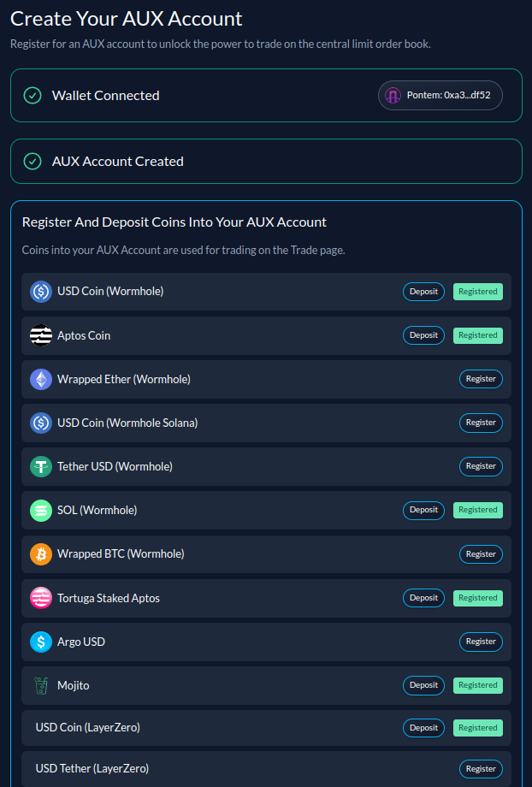Click the Wallet Connected checkmark icon
532x787 pixels.
[33, 96]
